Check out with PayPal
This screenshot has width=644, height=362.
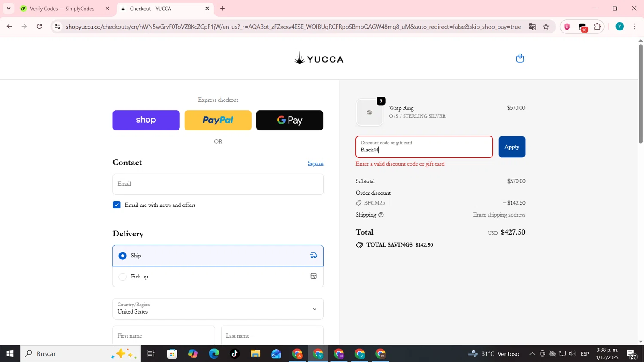tap(218, 121)
